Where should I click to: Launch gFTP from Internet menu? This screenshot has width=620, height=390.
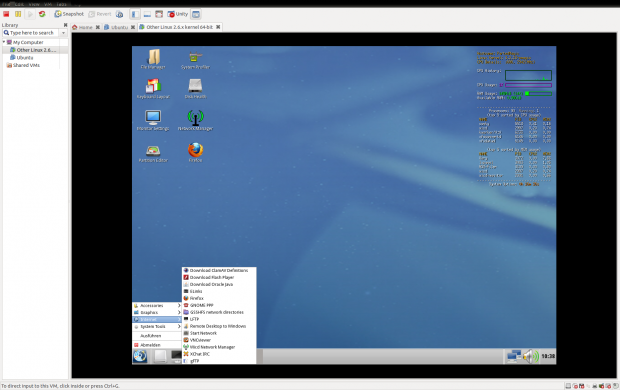click(x=219, y=361)
